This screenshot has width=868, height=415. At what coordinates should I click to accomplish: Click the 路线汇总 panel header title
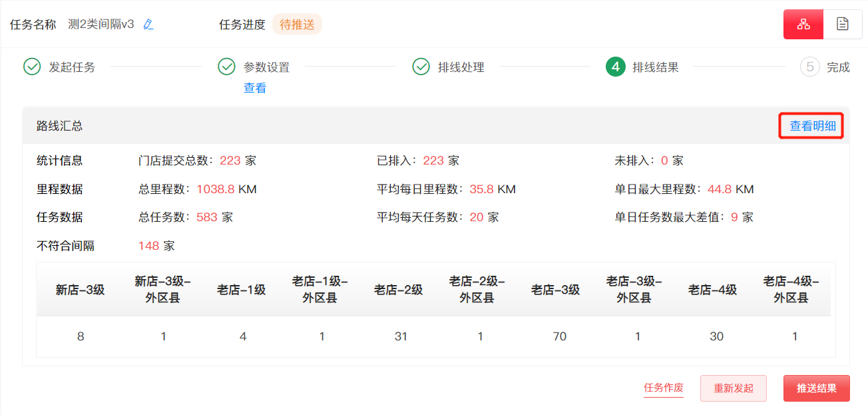click(x=60, y=126)
